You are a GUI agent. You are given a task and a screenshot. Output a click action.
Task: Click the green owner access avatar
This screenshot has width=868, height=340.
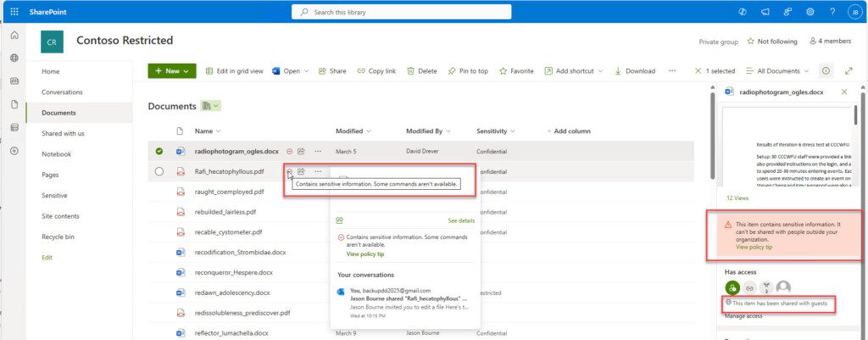[x=732, y=287]
